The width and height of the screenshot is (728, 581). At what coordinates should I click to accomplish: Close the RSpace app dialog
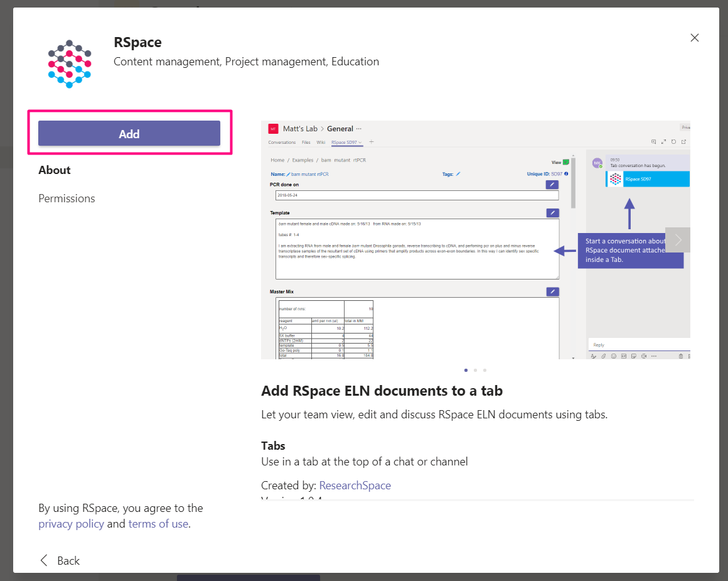[695, 38]
